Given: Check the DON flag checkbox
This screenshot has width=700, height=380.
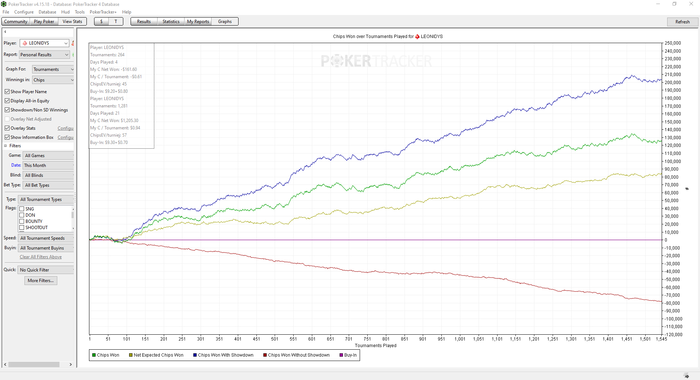Looking at the screenshot, I should [21, 215].
